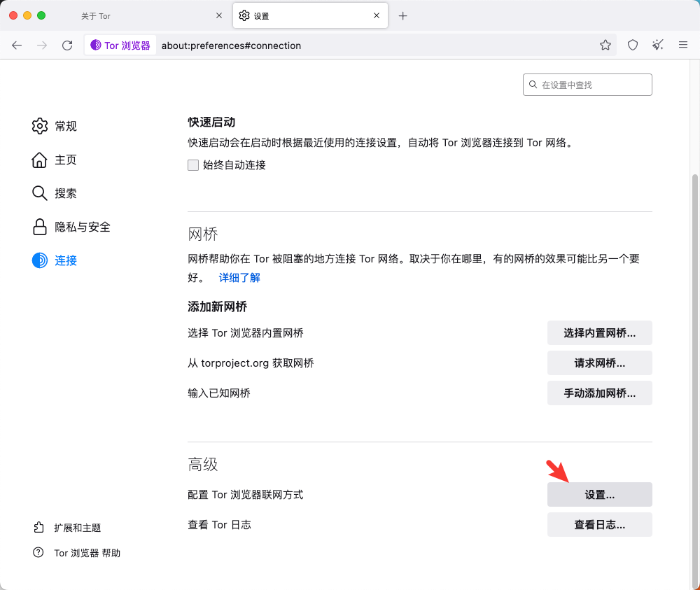Click the Tor 浏览器 identity badge
The height and width of the screenshot is (590, 700).
(120, 45)
